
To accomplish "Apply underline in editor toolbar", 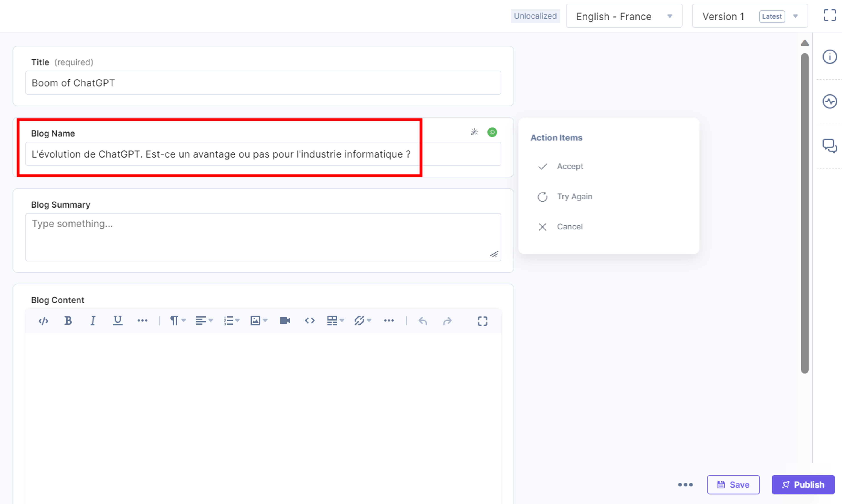I will pyautogui.click(x=117, y=321).
